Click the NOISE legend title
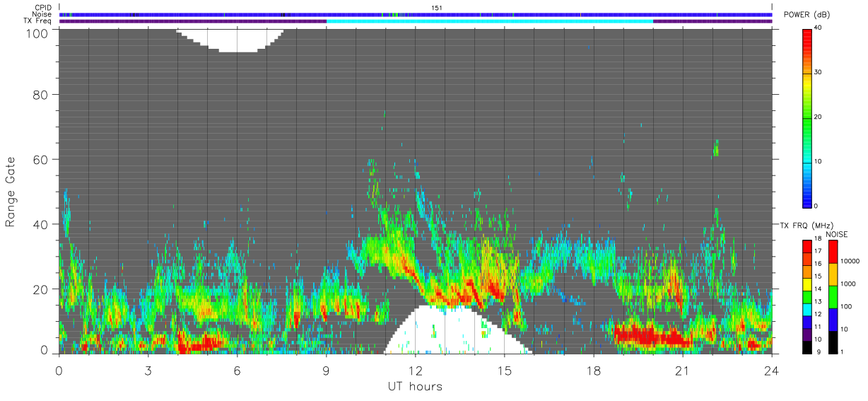This screenshot has width=868, height=401. tap(836, 234)
